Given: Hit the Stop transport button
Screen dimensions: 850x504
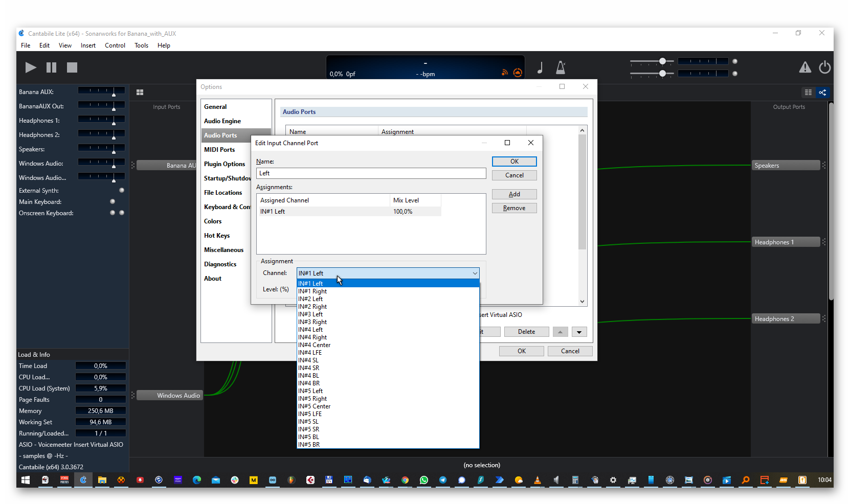Looking at the screenshot, I should coord(72,67).
